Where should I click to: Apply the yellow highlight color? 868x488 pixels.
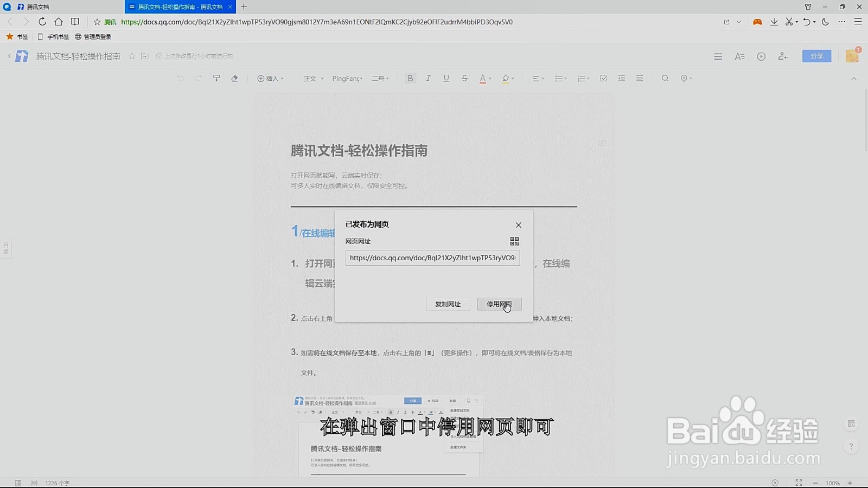tap(506, 79)
